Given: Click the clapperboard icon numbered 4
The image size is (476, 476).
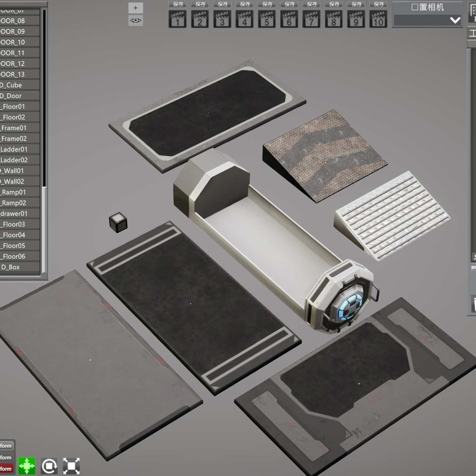Looking at the screenshot, I should click(x=244, y=19).
